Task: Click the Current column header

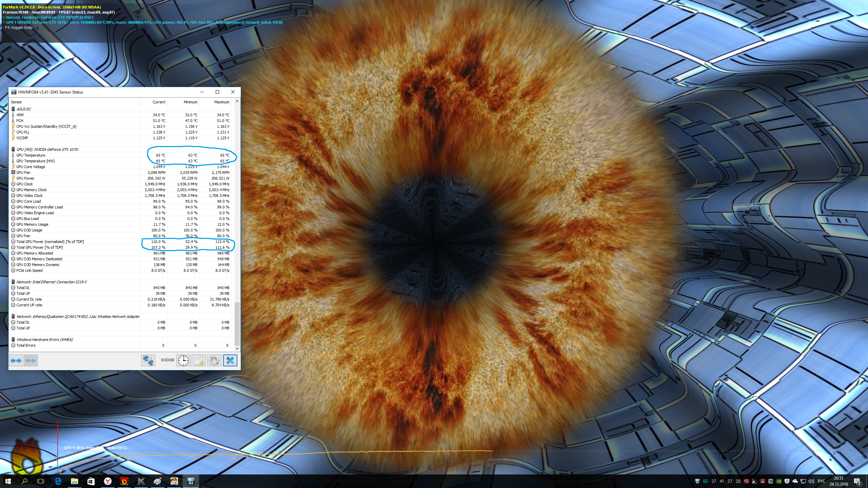Action: [159, 102]
